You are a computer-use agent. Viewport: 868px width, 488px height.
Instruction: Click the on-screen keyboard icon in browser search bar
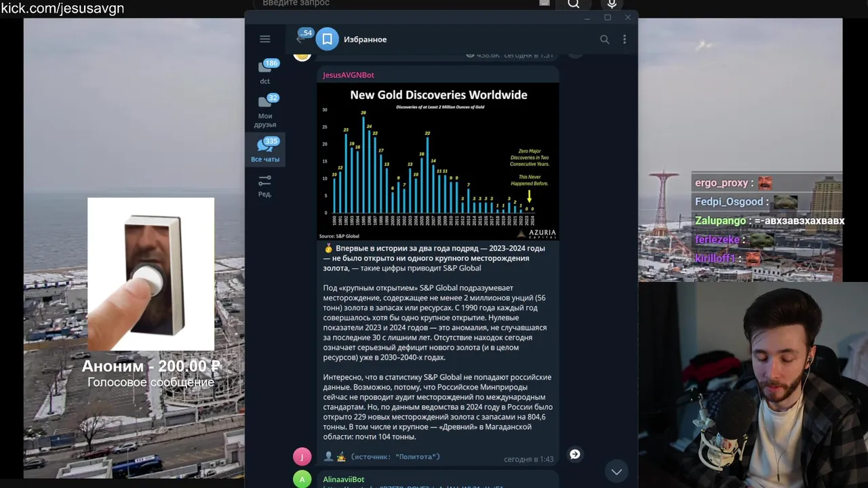(x=544, y=3)
